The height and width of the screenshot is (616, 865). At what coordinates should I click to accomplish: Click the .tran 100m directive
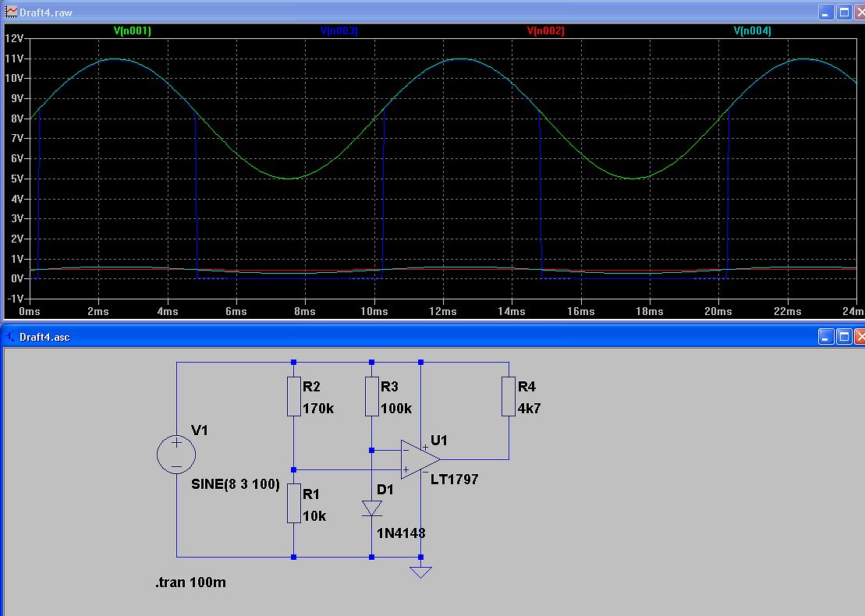191,582
